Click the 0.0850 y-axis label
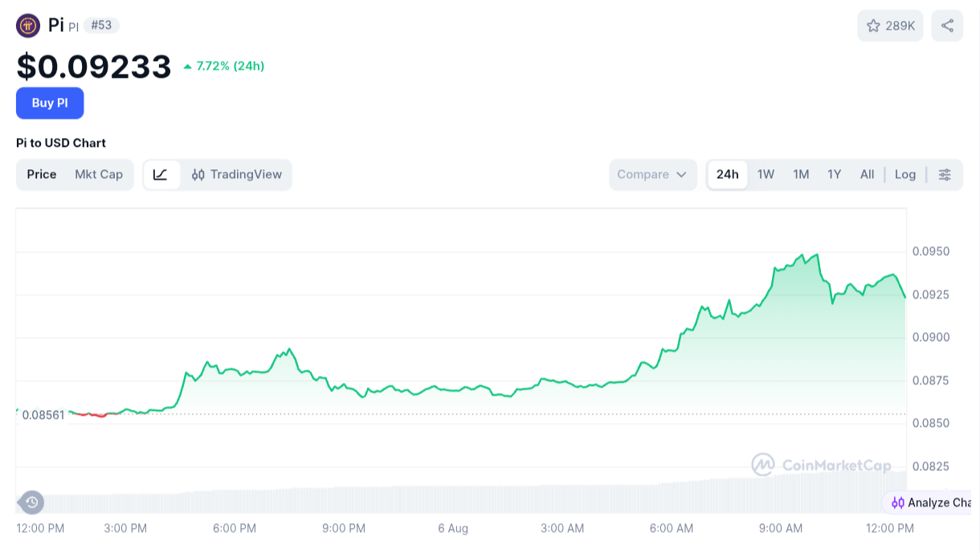980x553 pixels. [931, 423]
